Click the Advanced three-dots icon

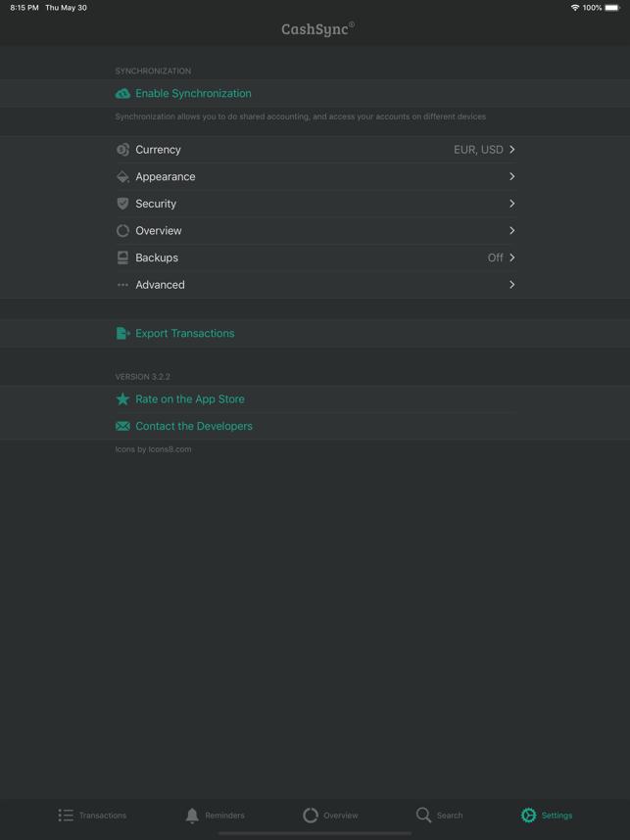click(x=122, y=285)
